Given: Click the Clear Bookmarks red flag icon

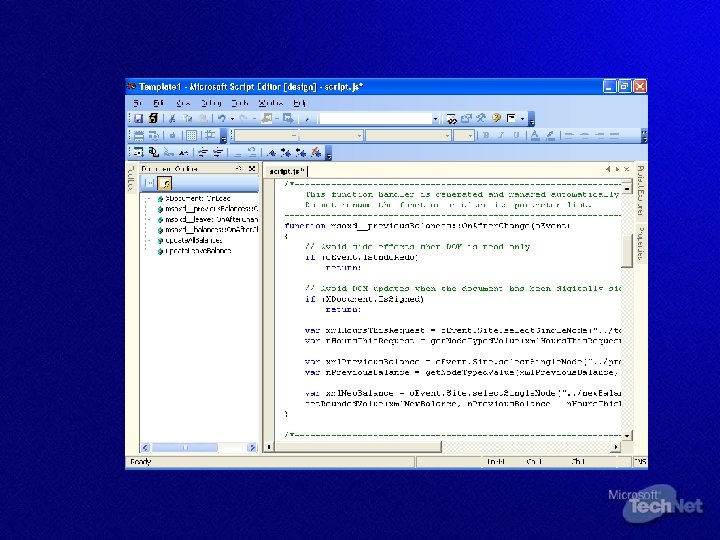Looking at the screenshot, I should coord(316,152).
